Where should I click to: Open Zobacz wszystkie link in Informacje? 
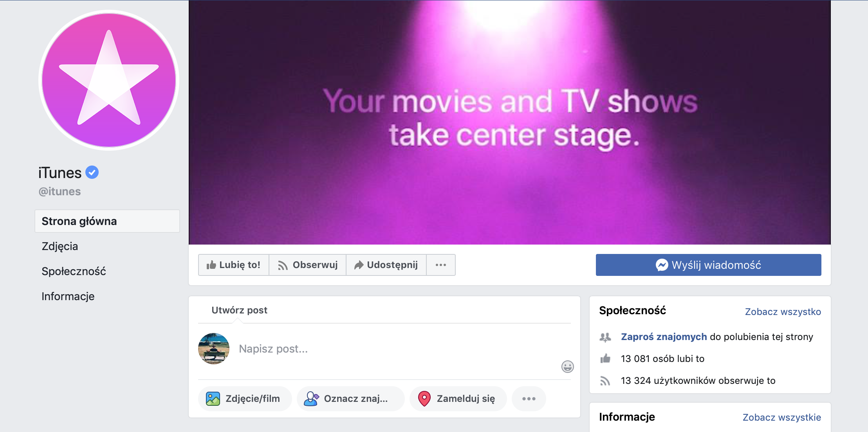[782, 418]
